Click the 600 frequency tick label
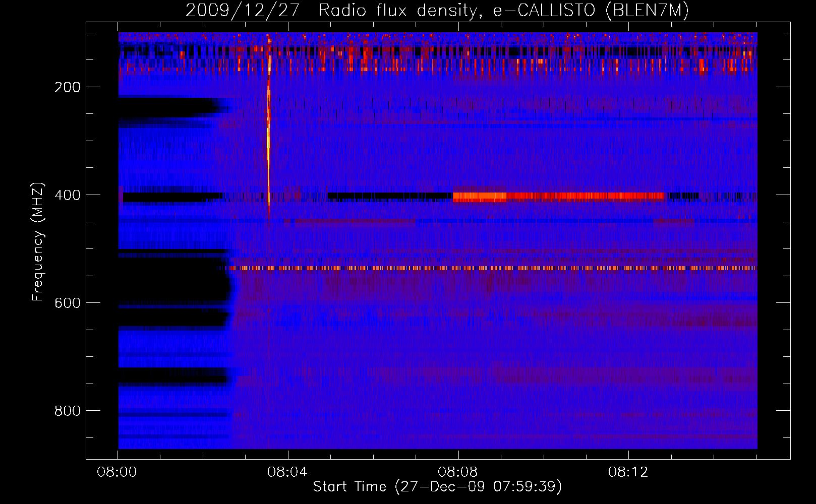Image resolution: width=816 pixels, height=504 pixels. click(68, 303)
